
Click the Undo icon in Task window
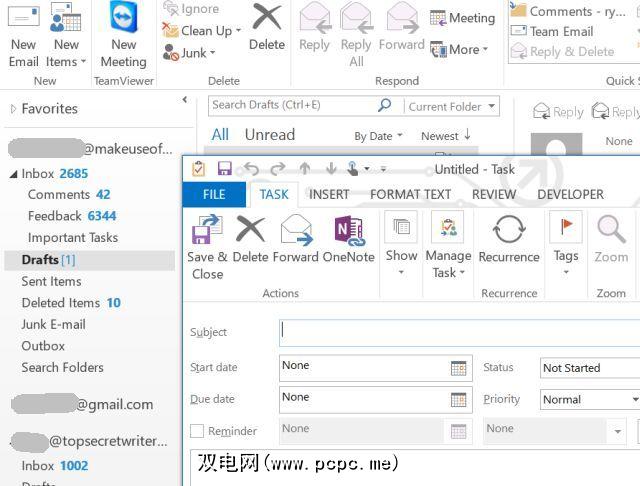click(x=251, y=169)
